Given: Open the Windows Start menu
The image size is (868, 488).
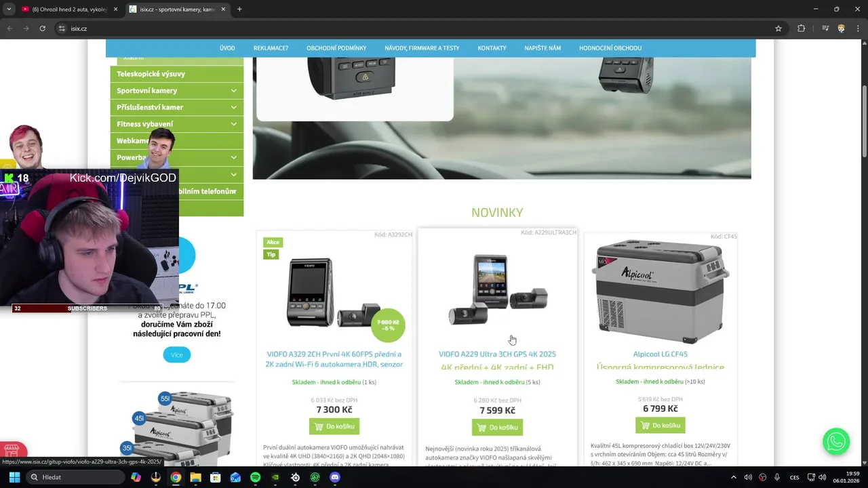Looking at the screenshot, I should point(14,477).
